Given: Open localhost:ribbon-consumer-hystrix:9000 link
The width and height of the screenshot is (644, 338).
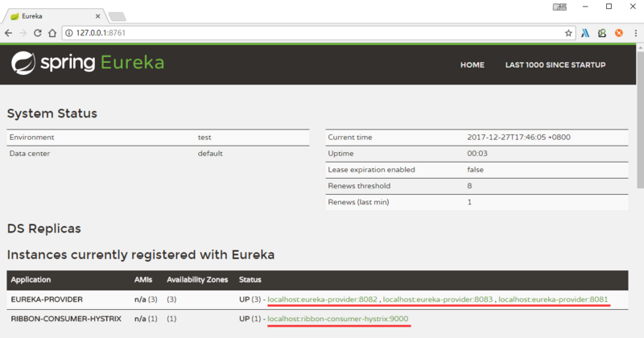Looking at the screenshot, I should click(x=338, y=319).
